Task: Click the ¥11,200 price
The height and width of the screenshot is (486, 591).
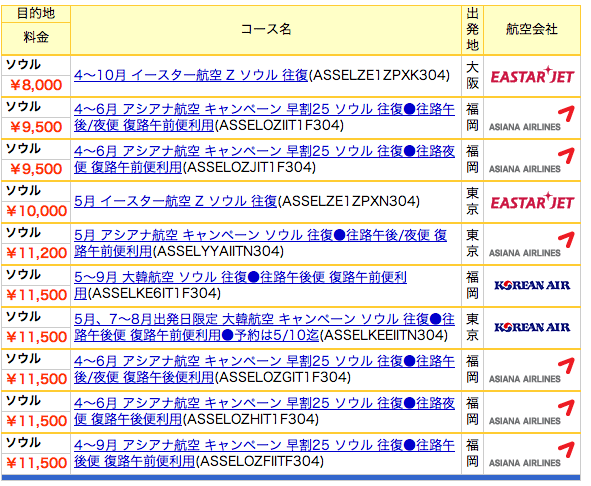Action: [37, 253]
